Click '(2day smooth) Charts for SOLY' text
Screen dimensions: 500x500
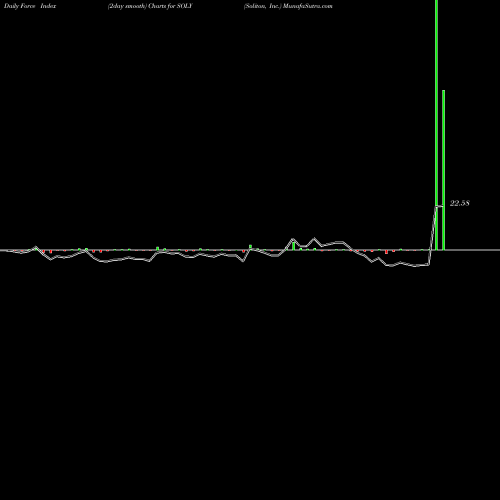pos(150,6)
